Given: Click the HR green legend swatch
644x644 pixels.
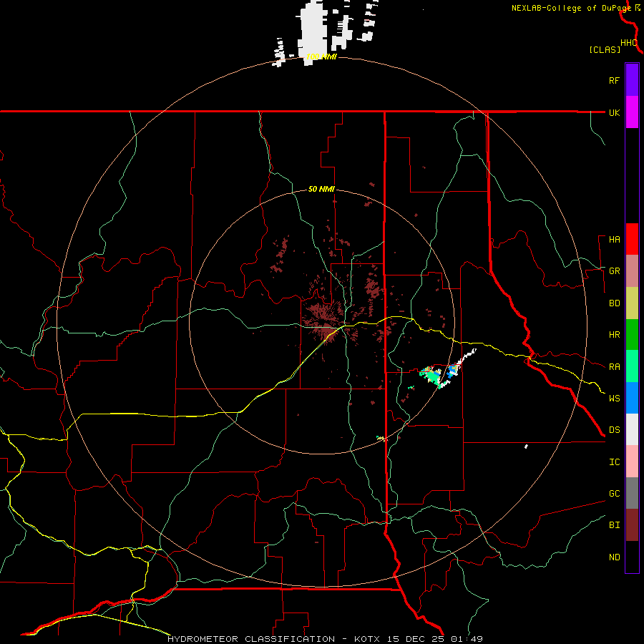Looking at the screenshot, I should 632,335.
